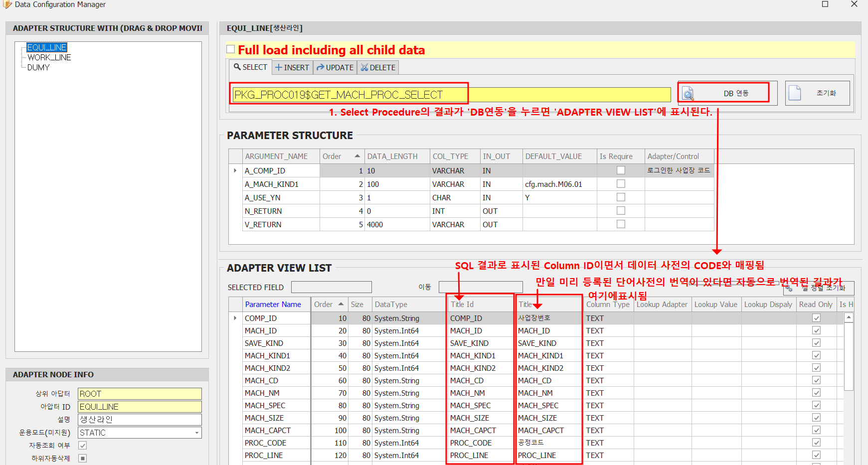Click the Lookup Value column header

(716, 304)
